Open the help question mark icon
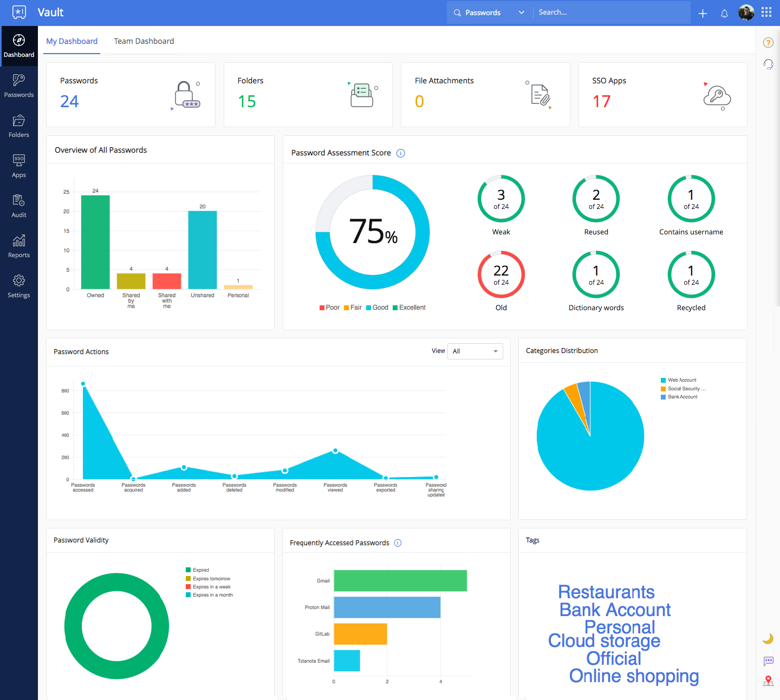780x700 pixels. [768, 42]
